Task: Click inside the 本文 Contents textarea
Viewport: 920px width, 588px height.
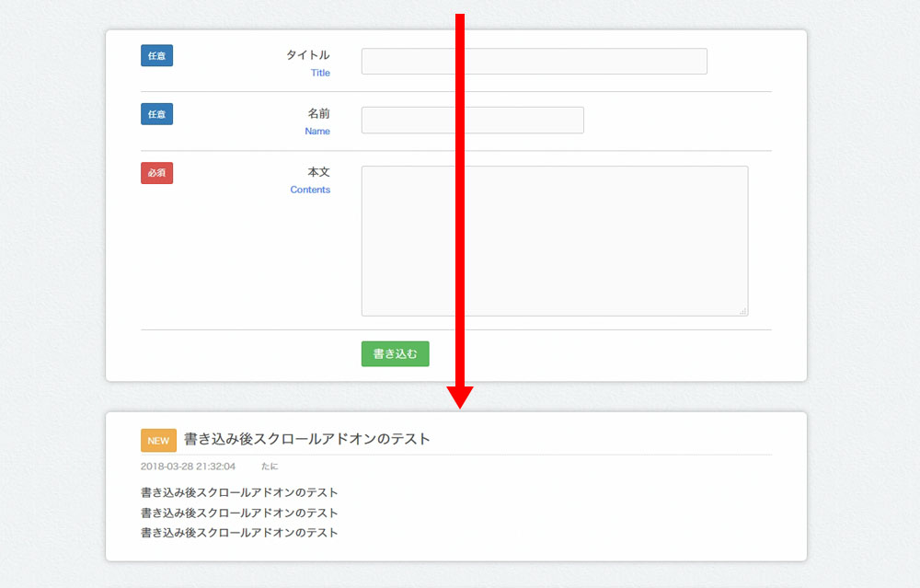Action: 555,240
